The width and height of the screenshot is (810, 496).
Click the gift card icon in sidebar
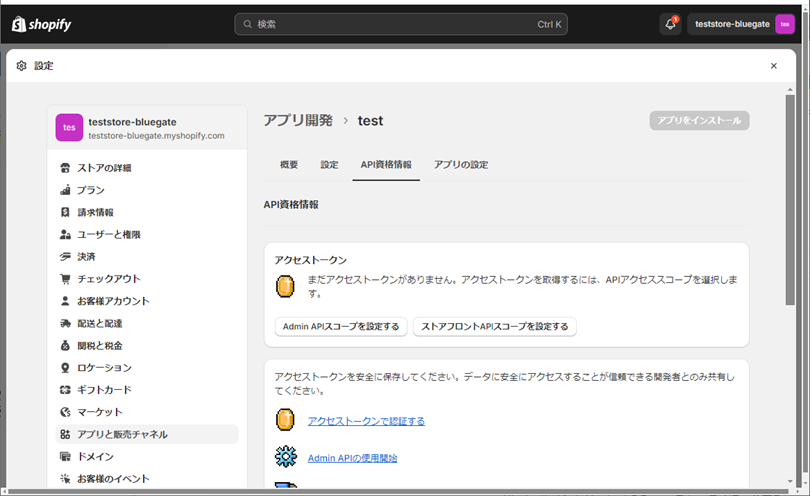(65, 390)
